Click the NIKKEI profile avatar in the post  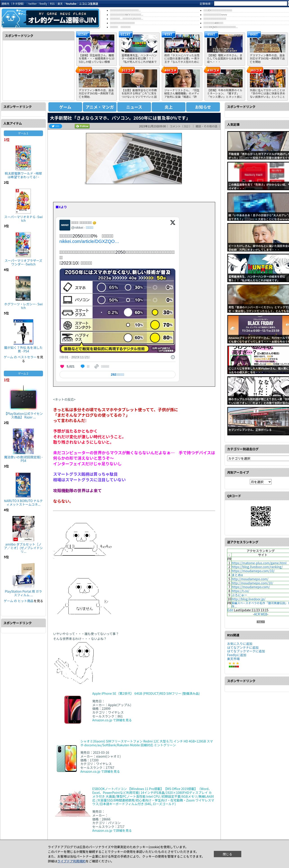[x=65, y=225]
